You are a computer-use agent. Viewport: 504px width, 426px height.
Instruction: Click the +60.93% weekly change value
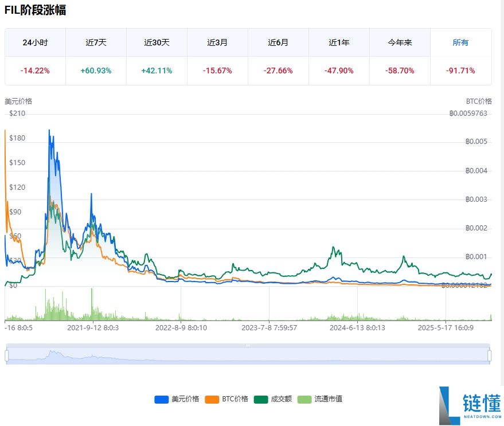96,71
